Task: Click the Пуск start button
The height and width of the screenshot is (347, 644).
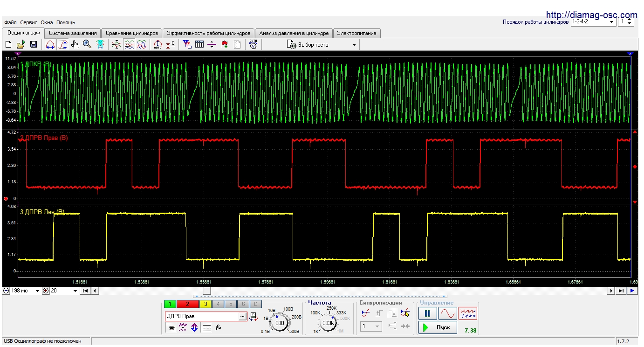Action: [x=438, y=327]
